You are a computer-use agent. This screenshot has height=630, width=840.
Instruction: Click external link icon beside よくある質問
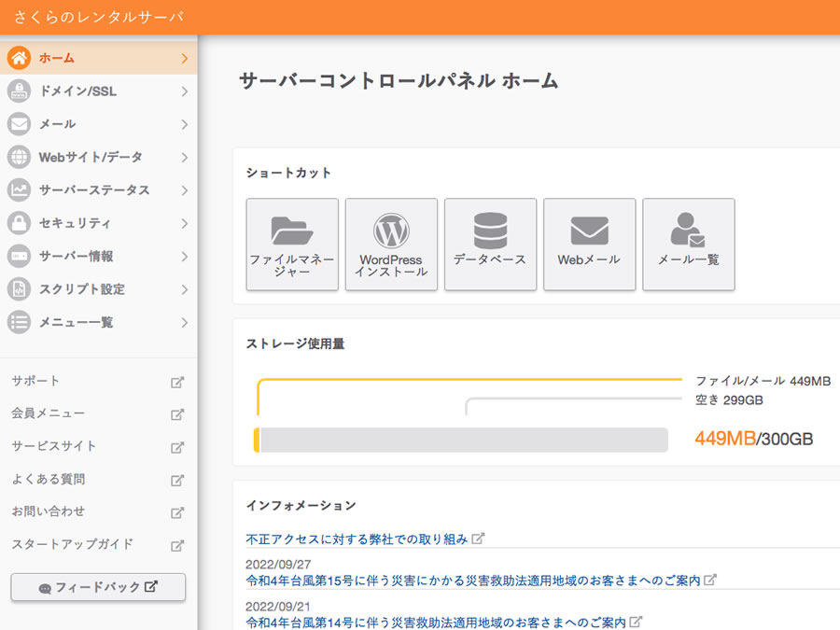tap(177, 480)
